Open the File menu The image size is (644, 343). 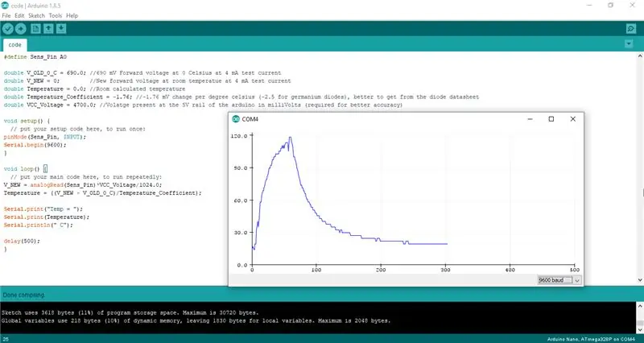(6, 15)
